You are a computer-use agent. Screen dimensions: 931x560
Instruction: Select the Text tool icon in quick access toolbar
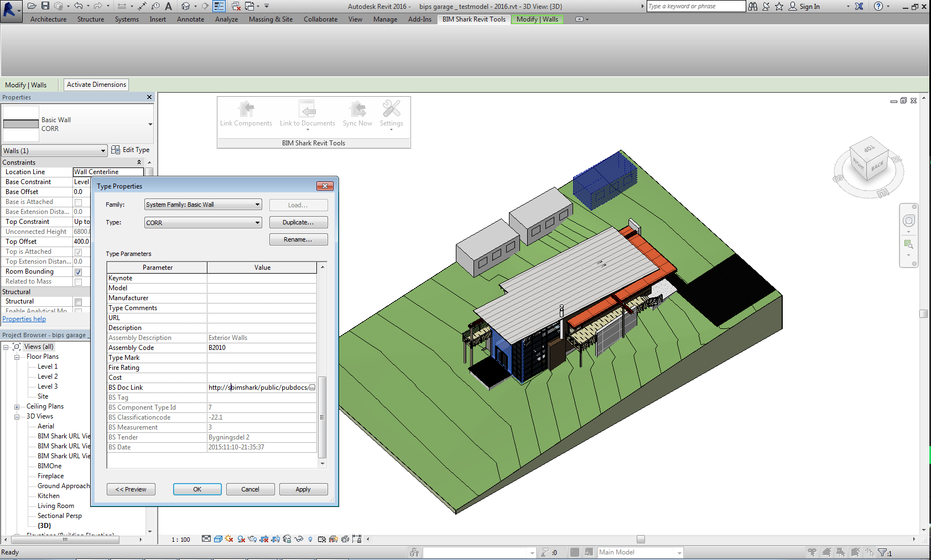(x=168, y=6)
